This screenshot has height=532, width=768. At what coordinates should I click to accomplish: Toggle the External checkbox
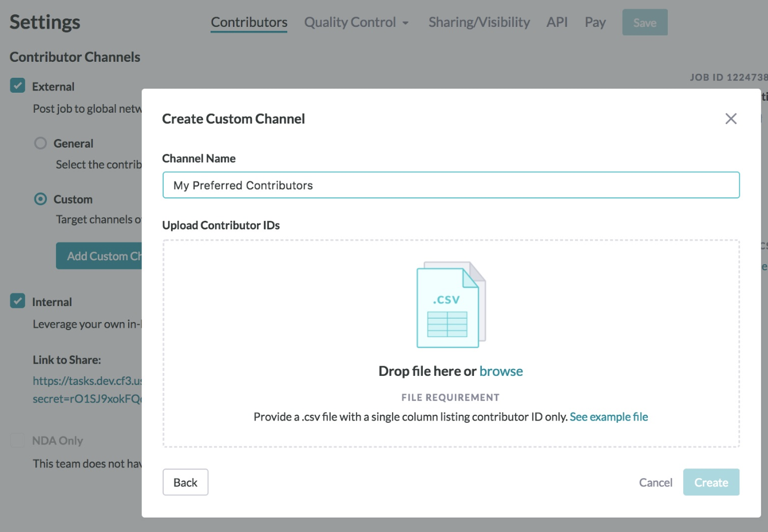pos(18,86)
